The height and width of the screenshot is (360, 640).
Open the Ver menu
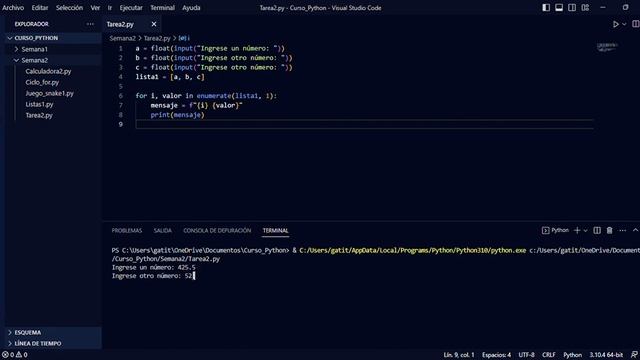[x=95, y=8]
